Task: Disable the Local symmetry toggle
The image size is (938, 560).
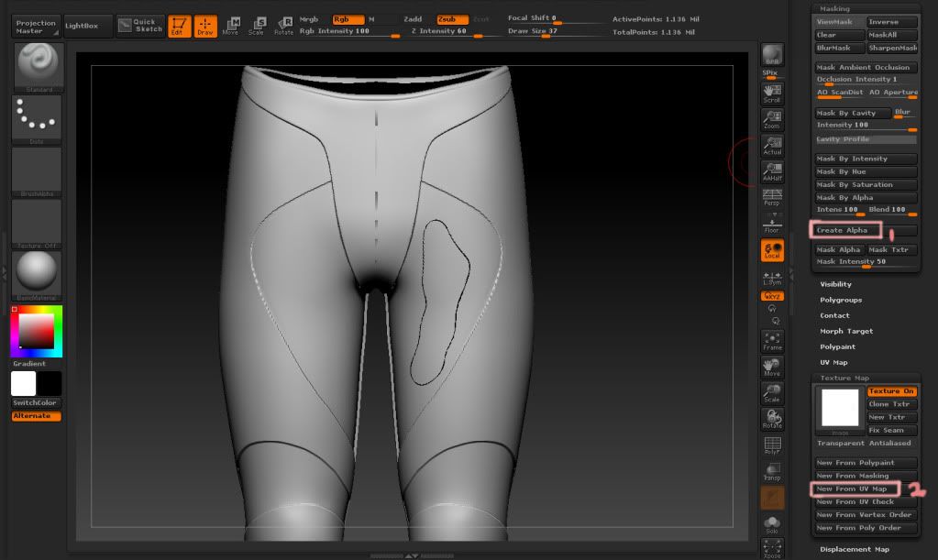Action: coord(772,250)
